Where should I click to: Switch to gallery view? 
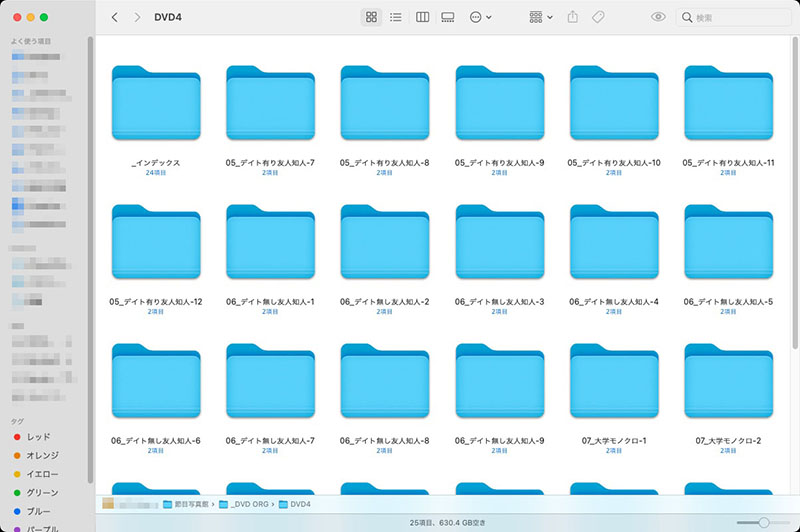pos(447,17)
